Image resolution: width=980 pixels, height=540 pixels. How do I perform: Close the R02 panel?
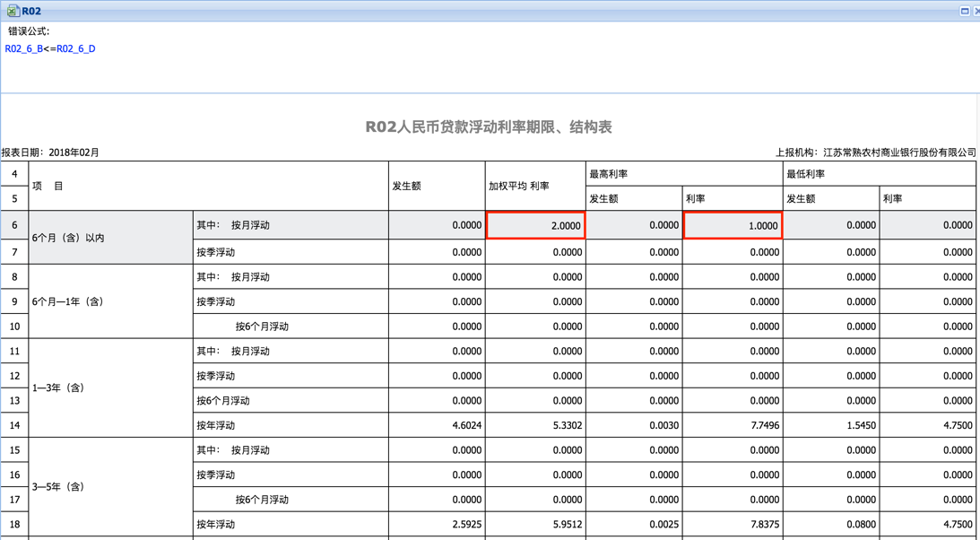(976, 11)
